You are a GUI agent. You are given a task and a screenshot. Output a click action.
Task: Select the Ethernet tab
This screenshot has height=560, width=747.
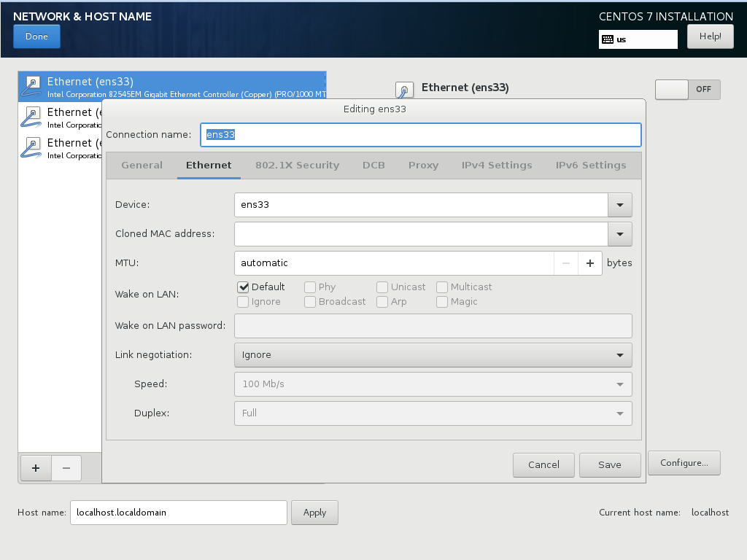[x=209, y=166]
